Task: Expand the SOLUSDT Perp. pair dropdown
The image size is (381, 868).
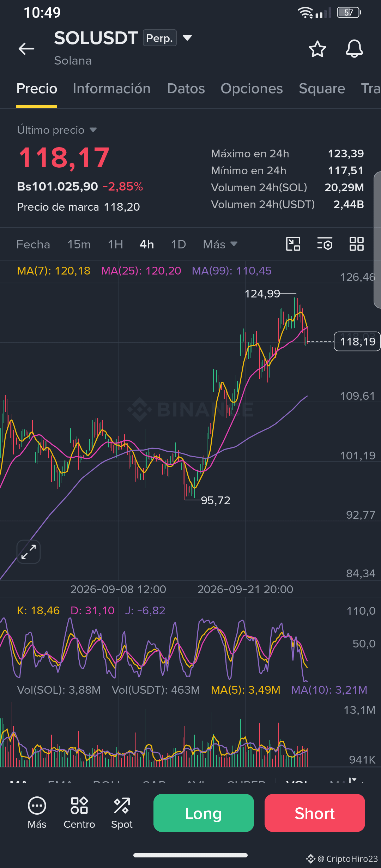Action: coord(187,38)
